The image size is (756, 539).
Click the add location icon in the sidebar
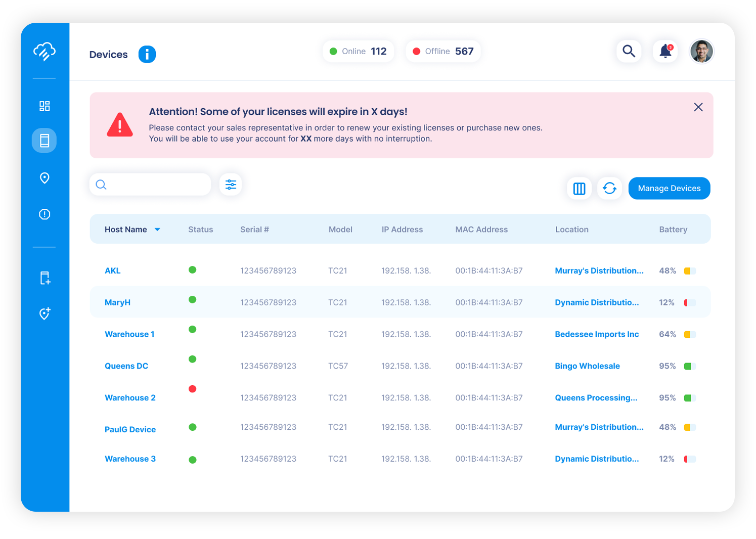[45, 313]
